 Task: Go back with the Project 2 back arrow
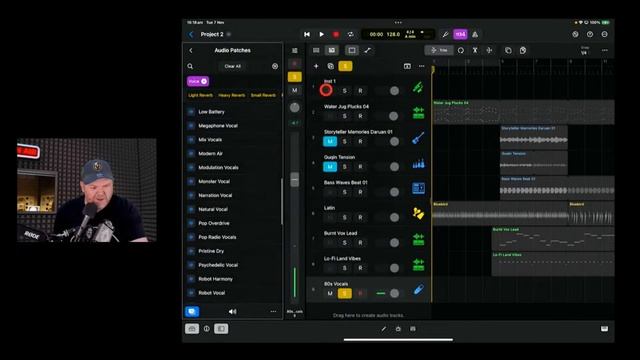[191, 34]
